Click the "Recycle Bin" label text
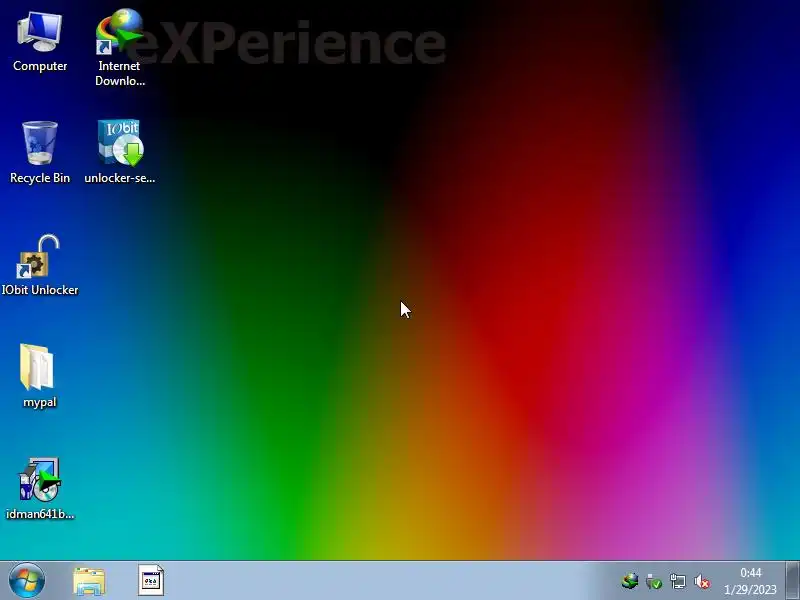Image resolution: width=800 pixels, height=600 pixels. pos(40,178)
